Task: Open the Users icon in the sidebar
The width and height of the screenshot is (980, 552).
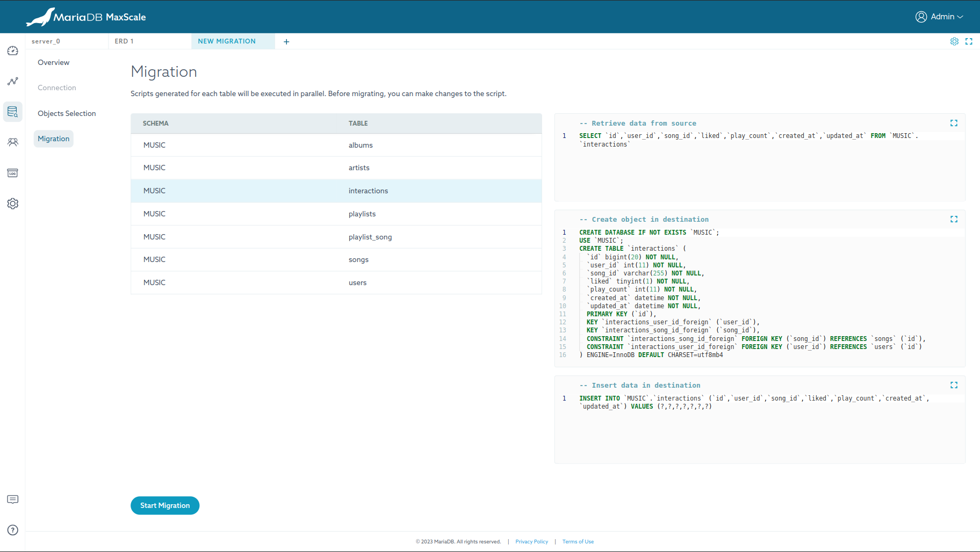Action: [13, 142]
